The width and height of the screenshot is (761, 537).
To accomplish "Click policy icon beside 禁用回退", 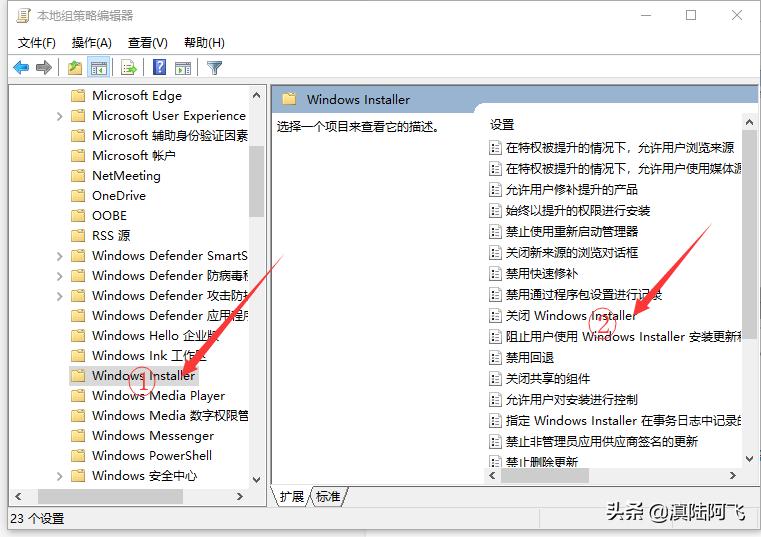I will click(x=495, y=358).
